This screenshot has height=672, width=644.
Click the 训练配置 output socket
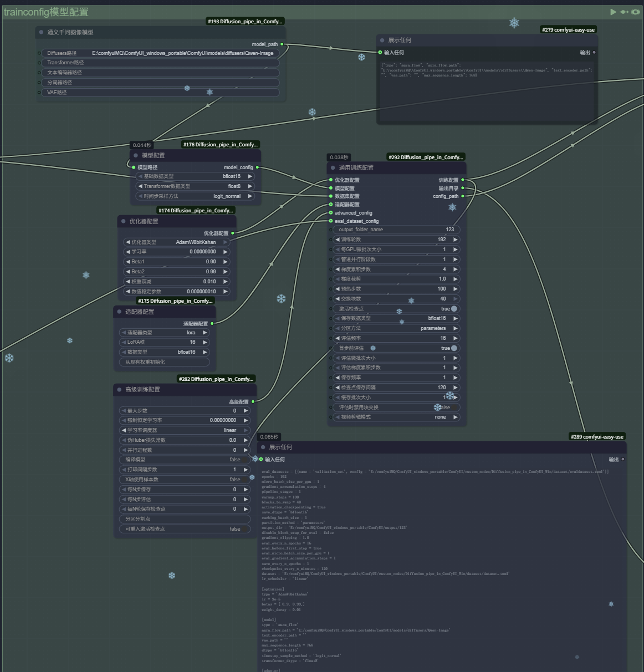463,180
